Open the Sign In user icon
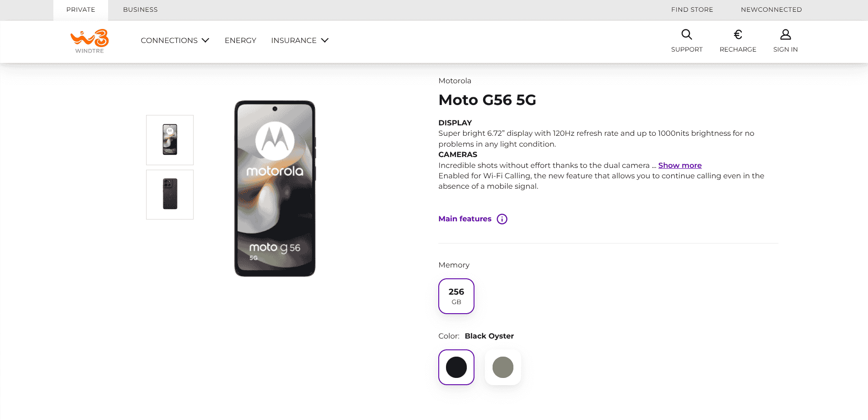Image resolution: width=868 pixels, height=420 pixels. [785, 35]
